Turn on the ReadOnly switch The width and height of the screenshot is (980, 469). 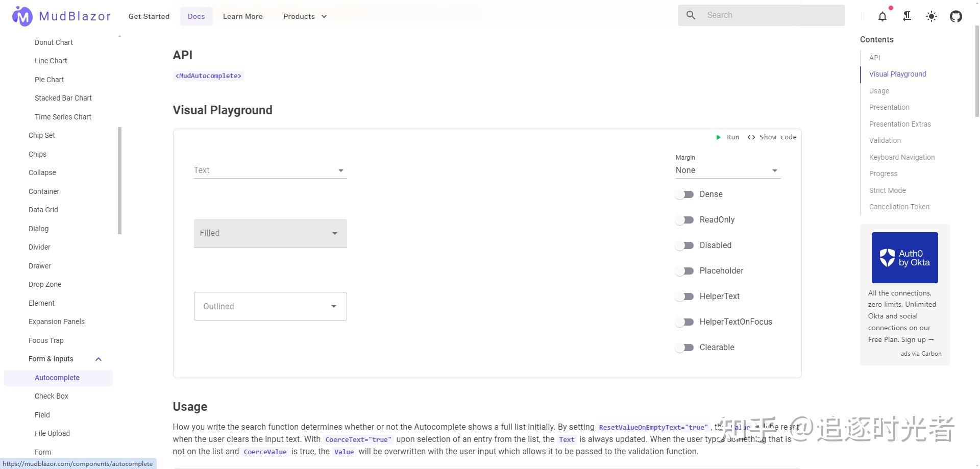click(685, 219)
